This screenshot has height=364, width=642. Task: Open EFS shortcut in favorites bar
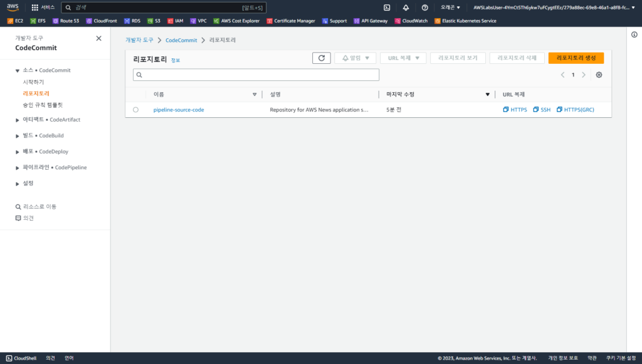[x=38, y=21]
